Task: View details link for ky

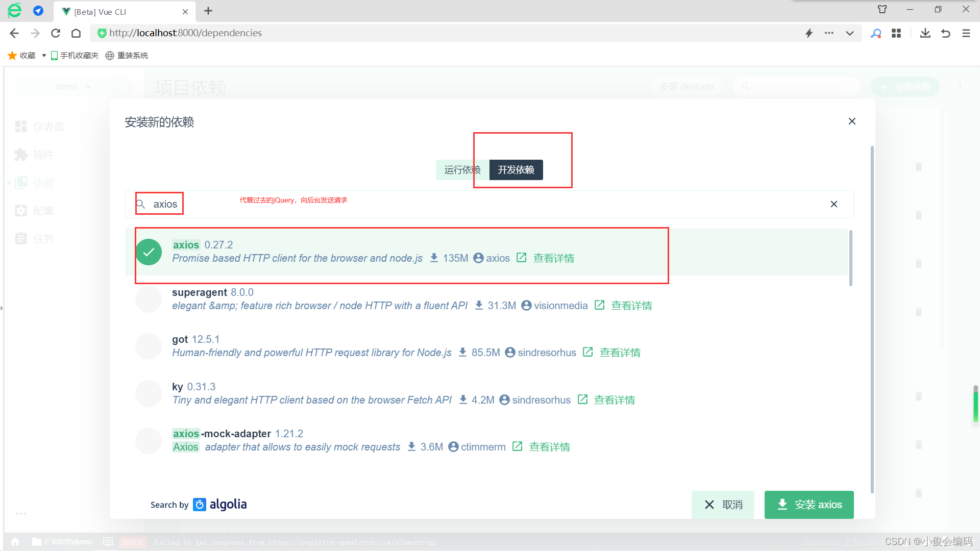Action: coord(615,400)
